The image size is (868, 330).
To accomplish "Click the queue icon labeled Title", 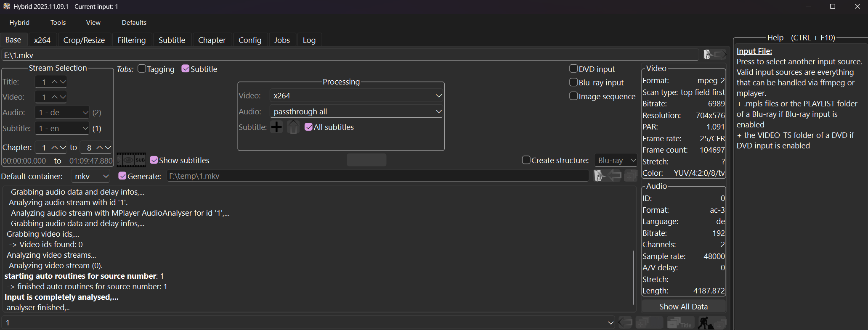I will point(680,323).
